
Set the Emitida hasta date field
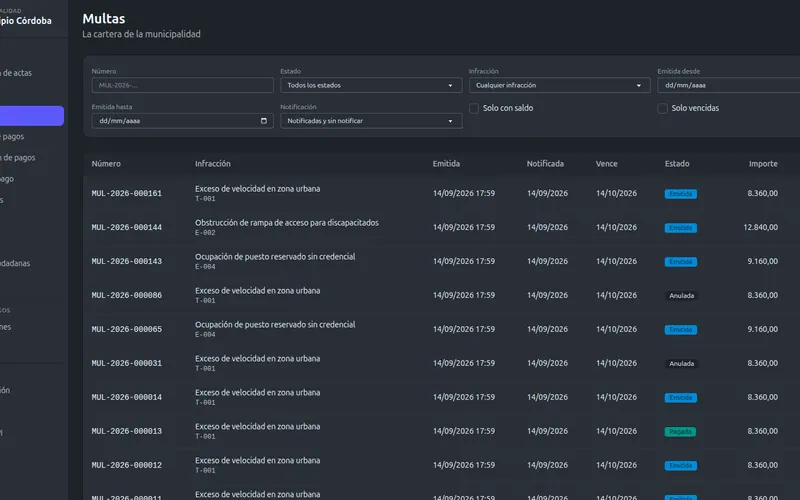pyautogui.click(x=183, y=121)
